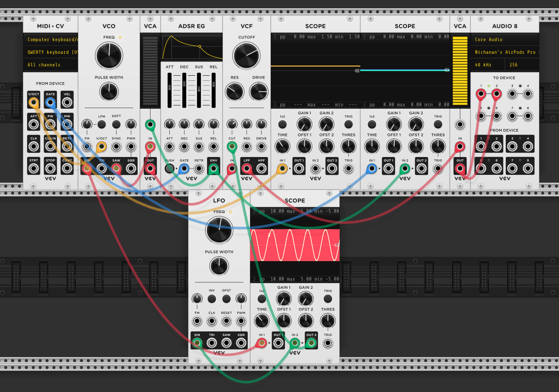This screenshot has width=559, height=392.
Task: Toggle the TRIG button on the orange-trace Scope
Action: 348,124
